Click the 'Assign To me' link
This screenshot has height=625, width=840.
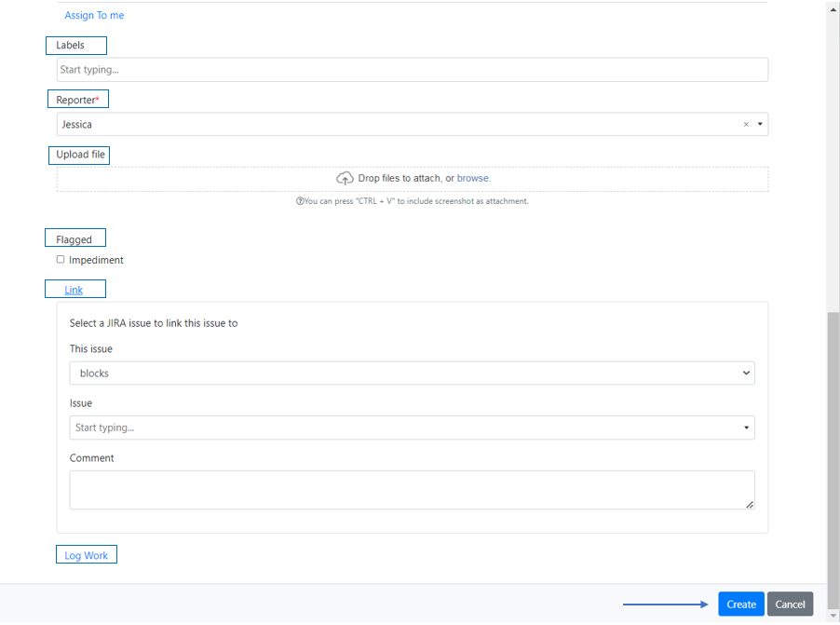(x=94, y=15)
